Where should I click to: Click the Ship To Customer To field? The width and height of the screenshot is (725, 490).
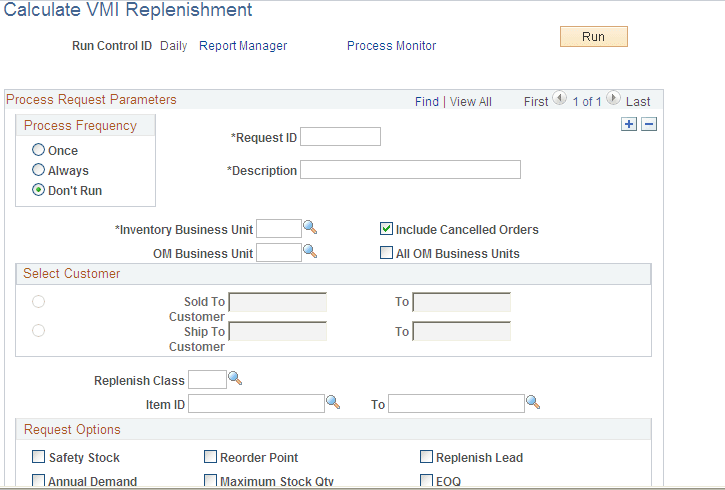click(x=462, y=331)
